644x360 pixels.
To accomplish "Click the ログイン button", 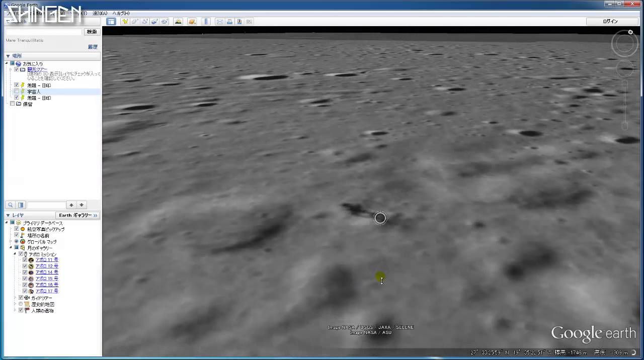I will click(x=610, y=22).
